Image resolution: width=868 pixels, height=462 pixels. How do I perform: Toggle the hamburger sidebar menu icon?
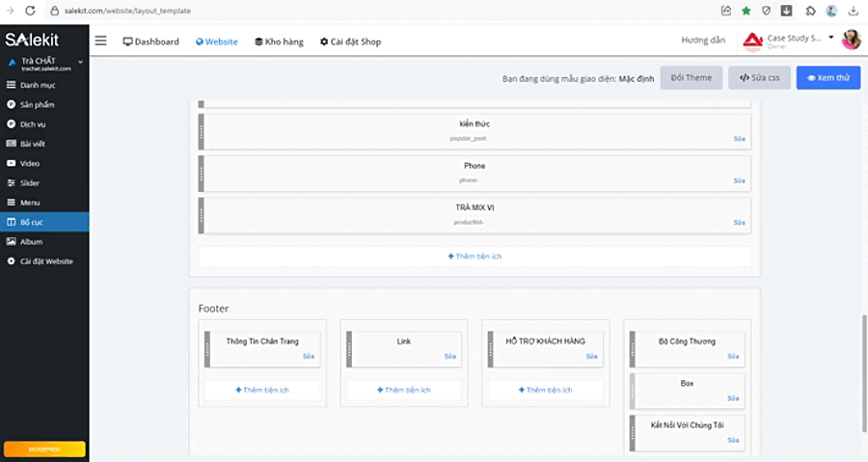click(x=100, y=41)
